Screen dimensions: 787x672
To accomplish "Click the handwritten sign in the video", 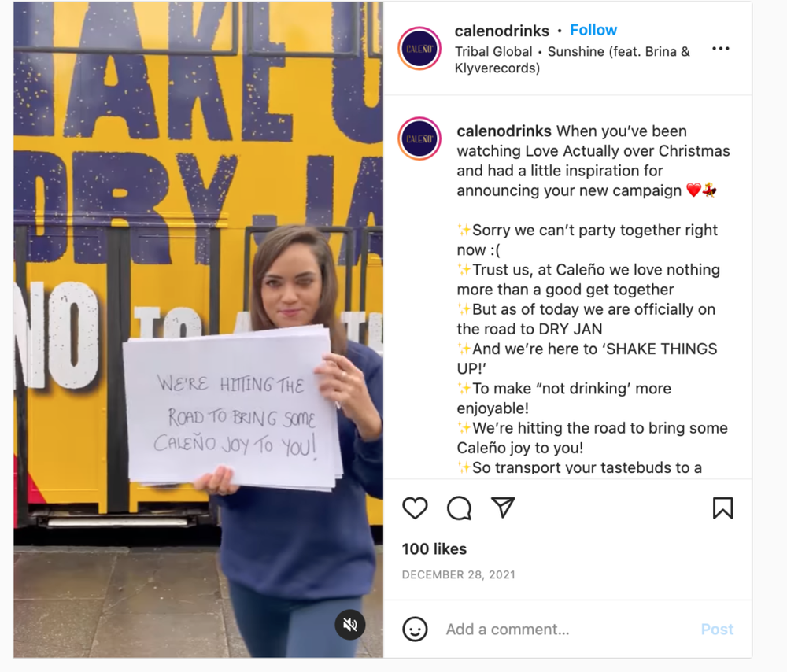I will click(232, 409).
